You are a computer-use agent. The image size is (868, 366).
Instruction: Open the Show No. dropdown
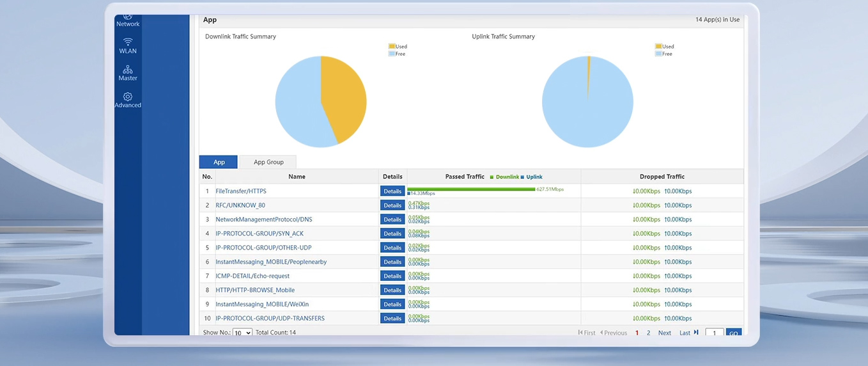tap(242, 333)
